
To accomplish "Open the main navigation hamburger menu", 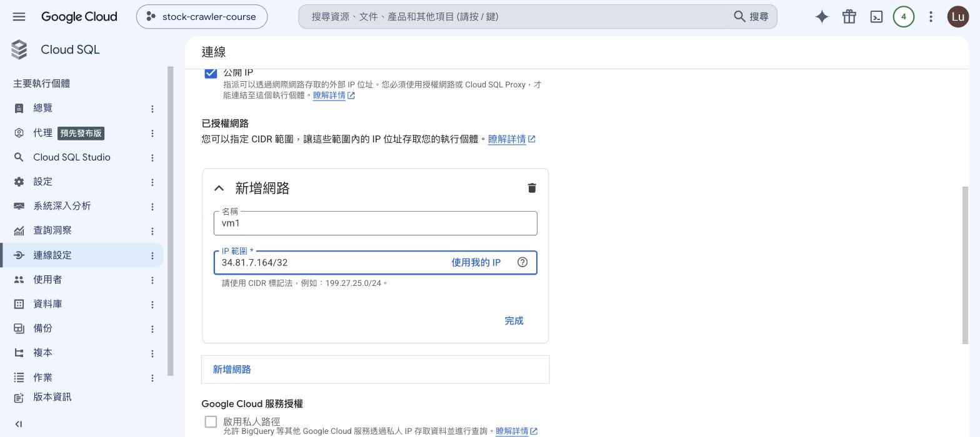I will coord(19,17).
